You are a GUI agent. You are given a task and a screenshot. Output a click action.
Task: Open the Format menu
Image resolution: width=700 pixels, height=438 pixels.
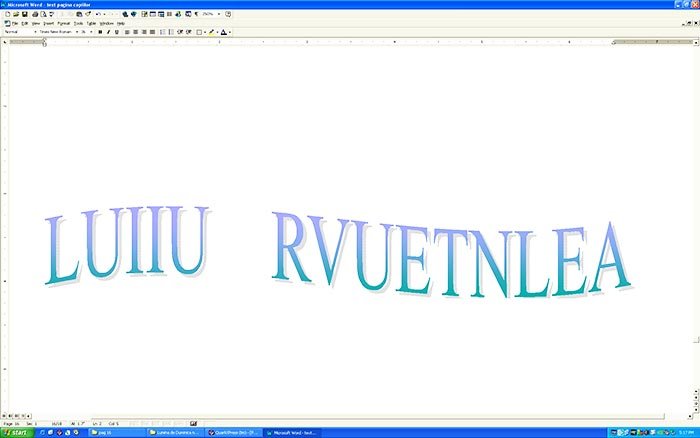click(63, 23)
